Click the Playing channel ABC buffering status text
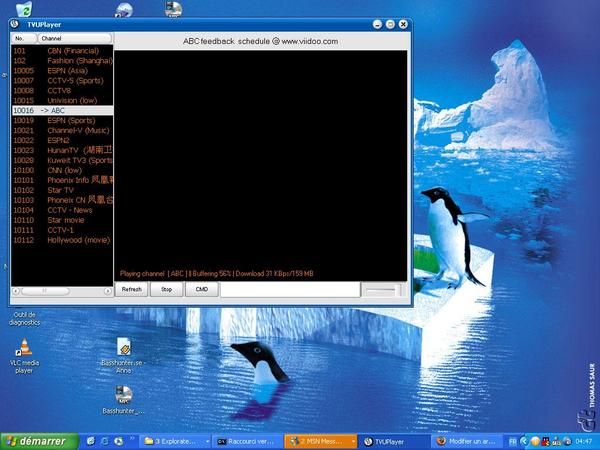Screen dimensions: 600x450 click(217, 274)
